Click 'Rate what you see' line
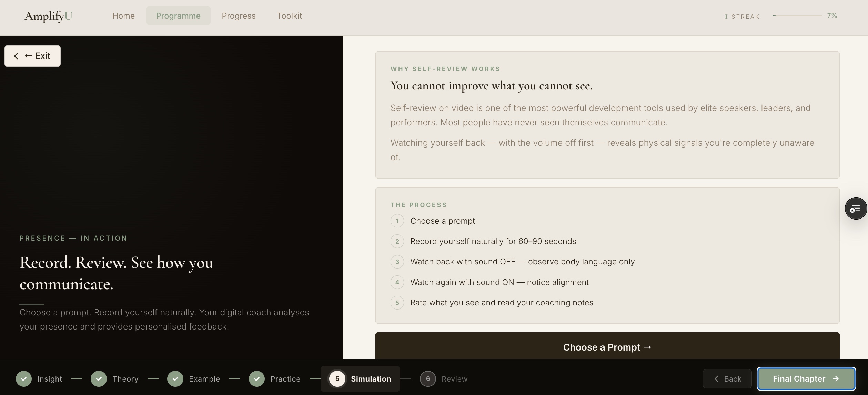The width and height of the screenshot is (868, 395). click(x=502, y=303)
